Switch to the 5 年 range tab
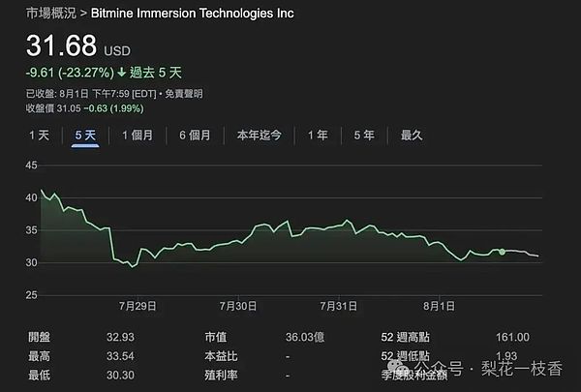This screenshot has height=392, width=581. pyautogui.click(x=364, y=136)
